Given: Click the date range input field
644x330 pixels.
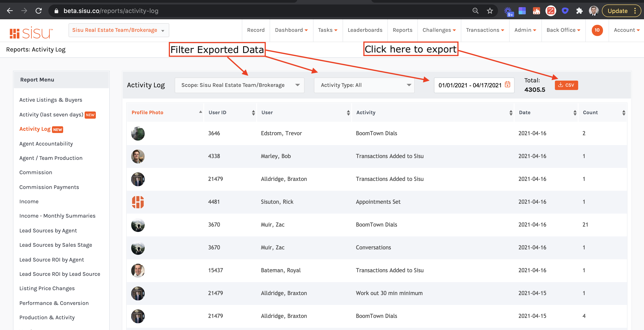Looking at the screenshot, I should pos(470,85).
